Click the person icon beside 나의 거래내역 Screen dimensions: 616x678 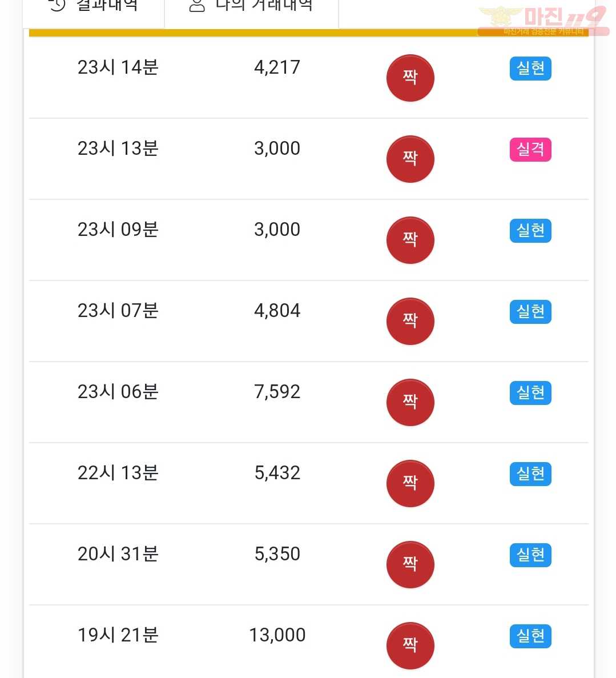tap(197, 5)
